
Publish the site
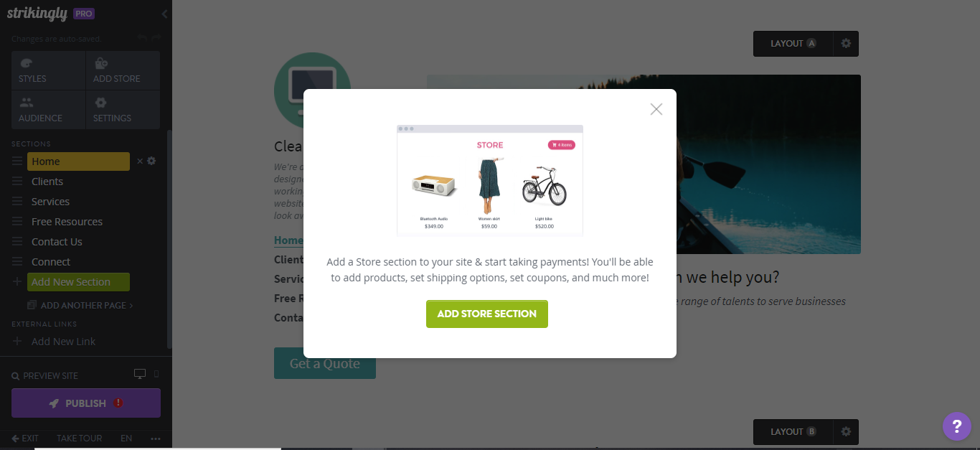(x=86, y=403)
